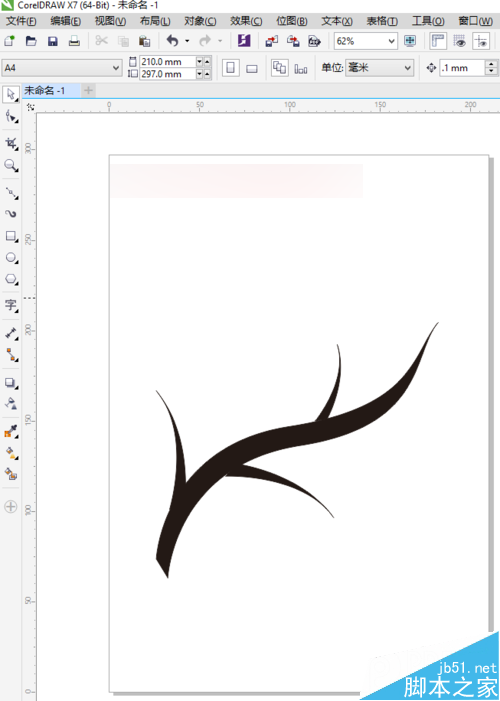Open the 工具(O) menu

click(428, 21)
